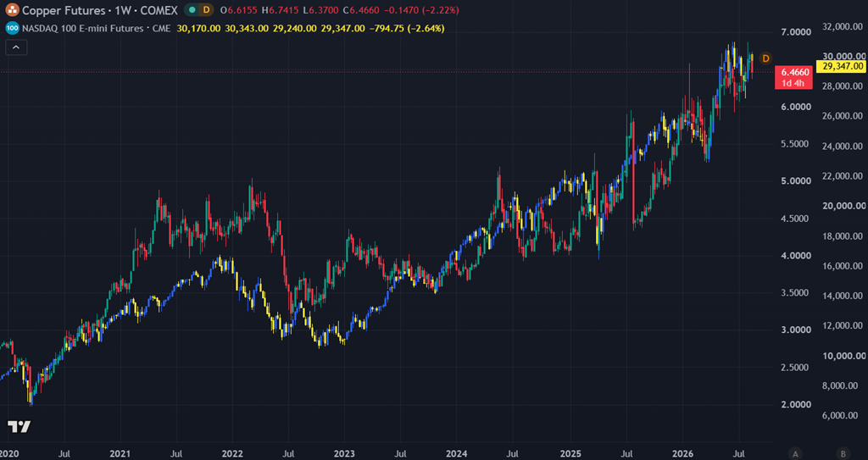
Task: Click the 2026 label on the time axis
Action: [x=682, y=454]
